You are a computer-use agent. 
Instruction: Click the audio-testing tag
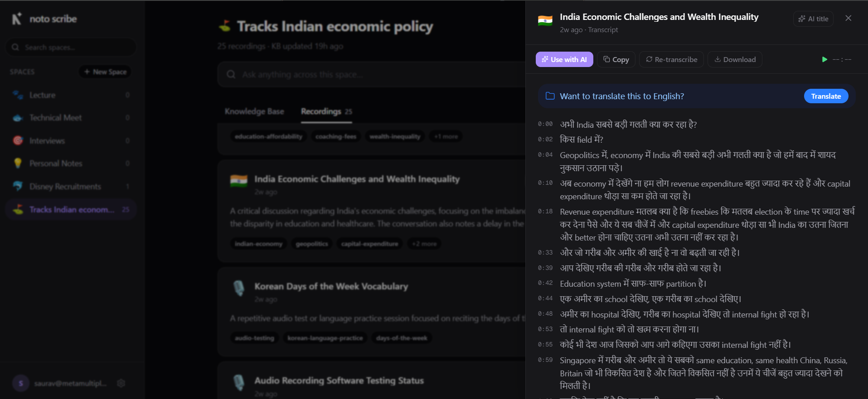pos(254,338)
